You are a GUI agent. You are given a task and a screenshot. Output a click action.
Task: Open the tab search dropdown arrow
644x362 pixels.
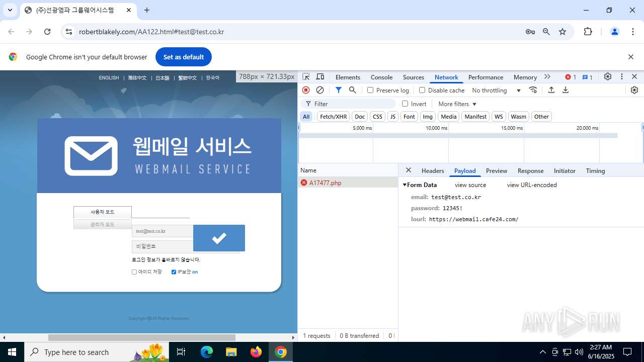(x=10, y=10)
